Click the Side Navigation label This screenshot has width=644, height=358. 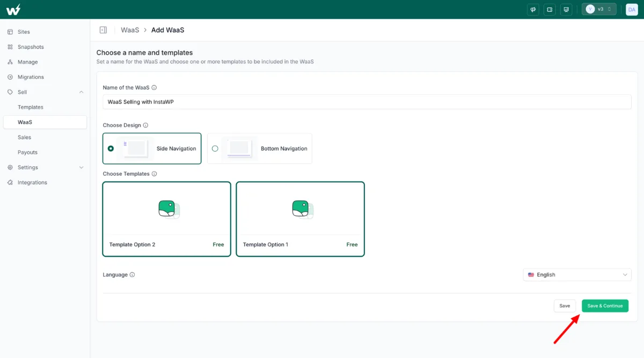pyautogui.click(x=177, y=148)
